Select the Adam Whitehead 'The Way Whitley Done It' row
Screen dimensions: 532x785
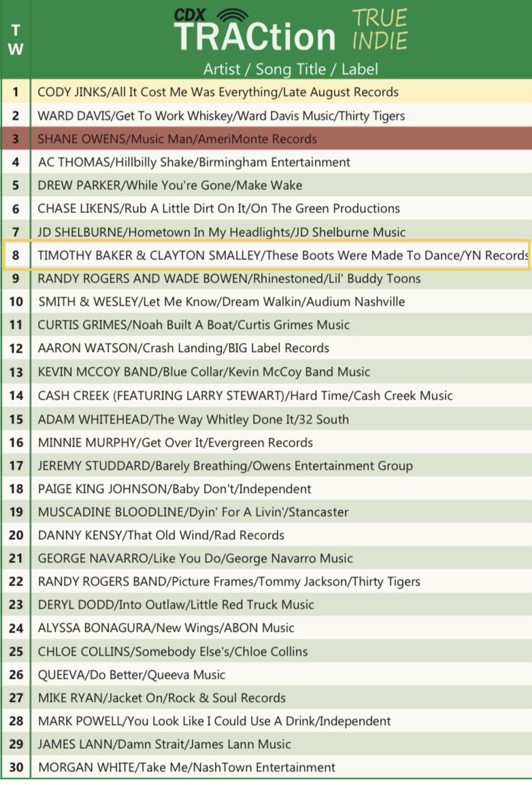266,419
